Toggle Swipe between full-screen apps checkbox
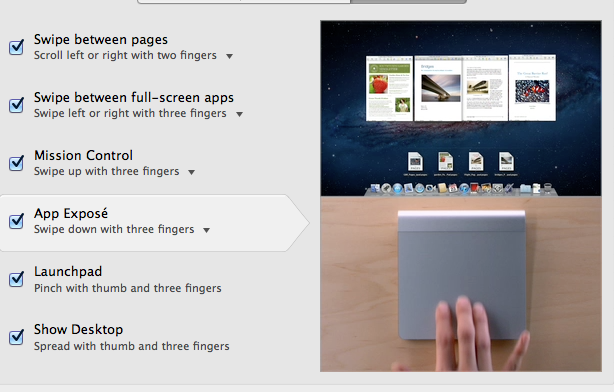 pyautogui.click(x=16, y=105)
